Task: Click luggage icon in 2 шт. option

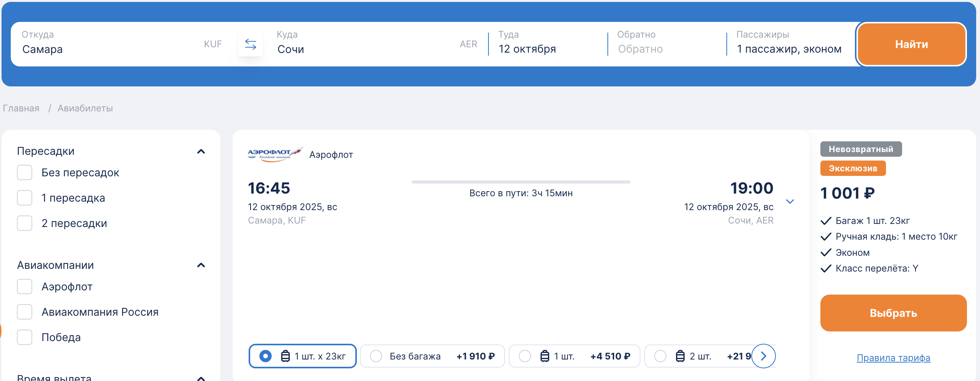Action: click(x=680, y=356)
